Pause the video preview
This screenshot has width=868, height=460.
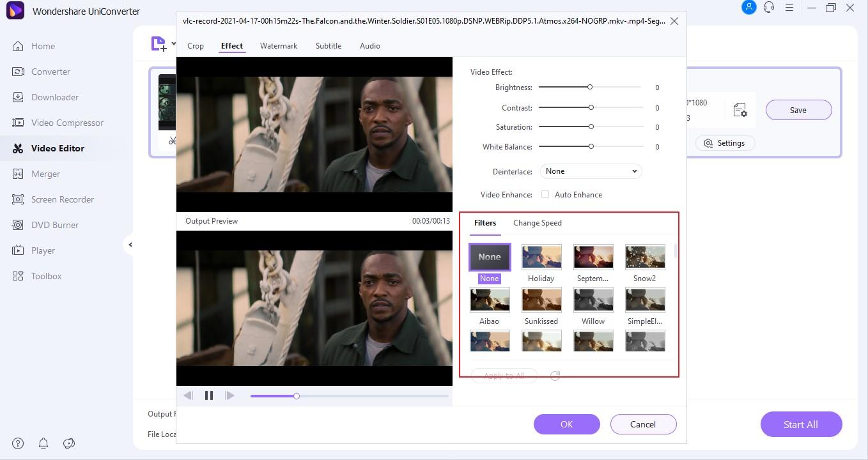208,395
